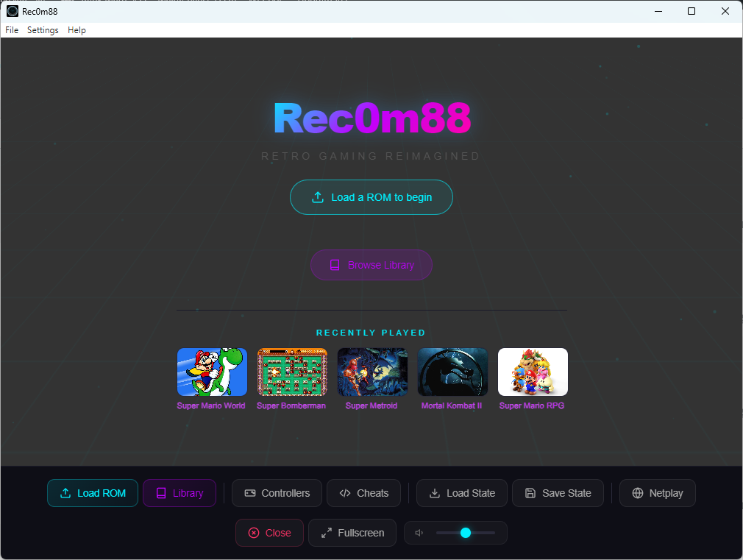The width and height of the screenshot is (743, 560).
Task: Open the File menu
Action: click(x=11, y=30)
